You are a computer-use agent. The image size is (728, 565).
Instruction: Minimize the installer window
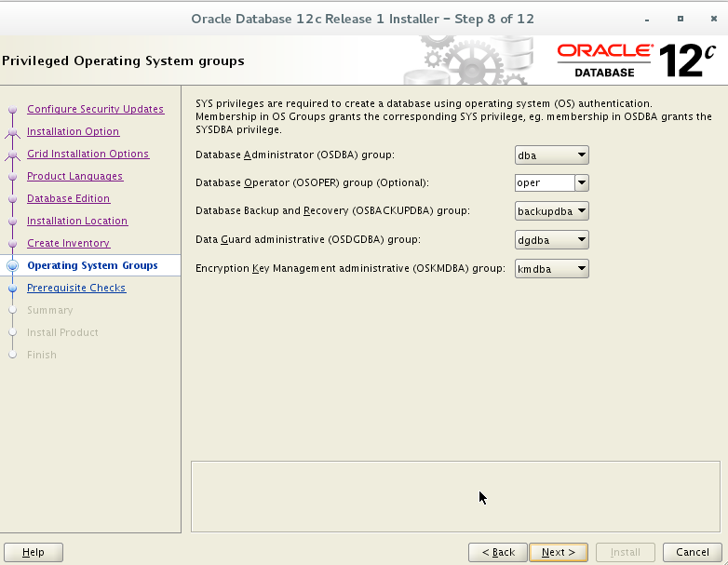coord(647,20)
